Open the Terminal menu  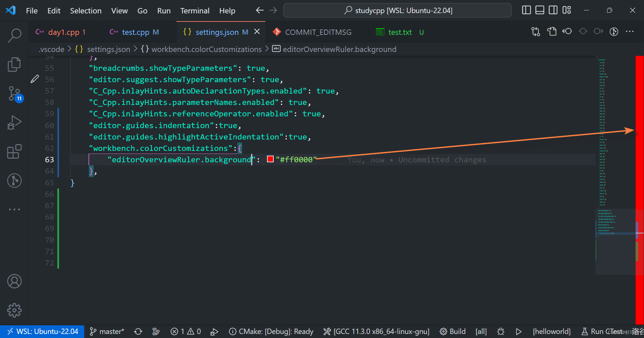point(195,11)
